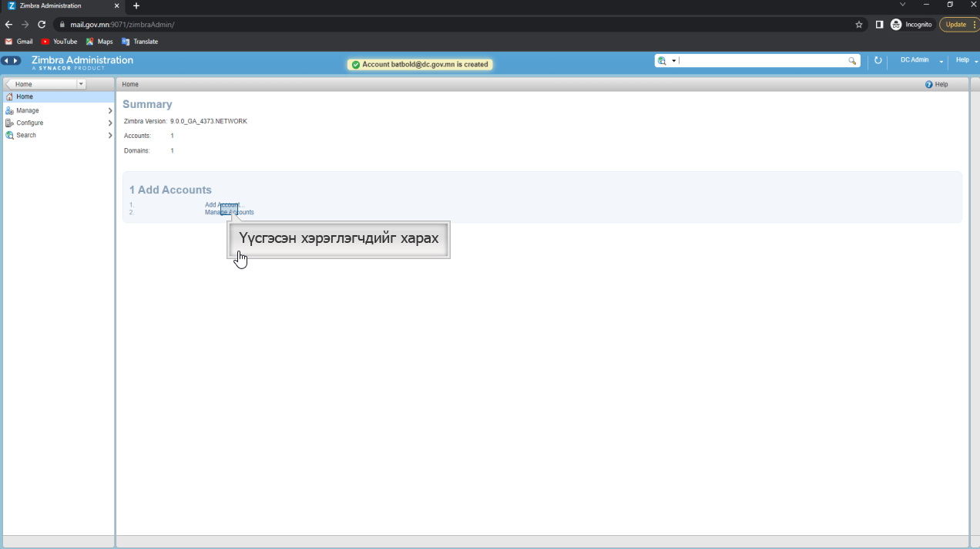The image size is (980, 549).
Task: Click the Zimbra history back arrow
Action: point(6,61)
